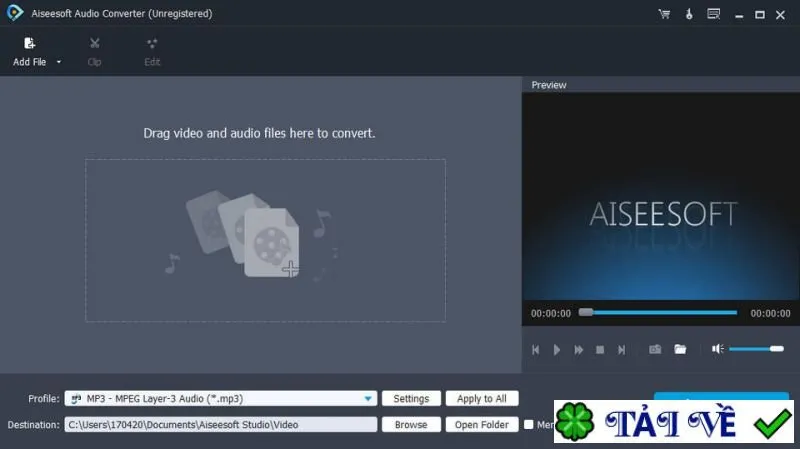
Task: Open the shopping cart purchase icon
Action: pyautogui.click(x=664, y=14)
